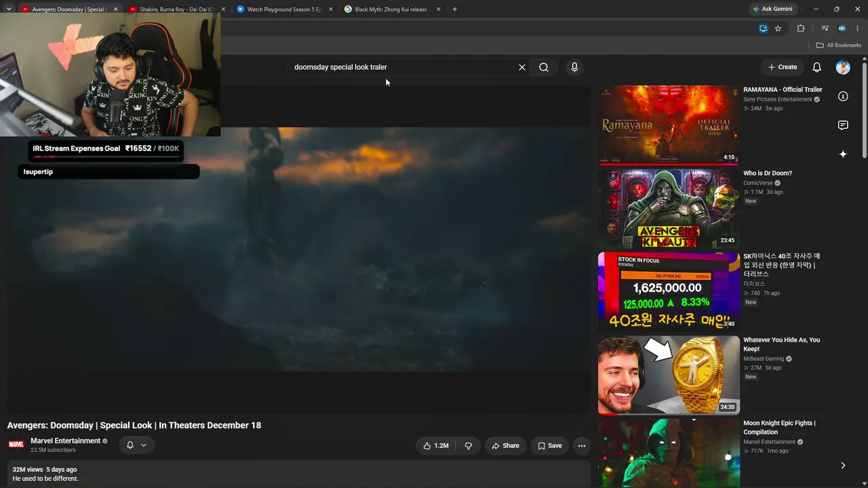This screenshot has height=488, width=868.
Task: Open Moon Knight Epic Fights Compilation title
Action: coord(779,428)
